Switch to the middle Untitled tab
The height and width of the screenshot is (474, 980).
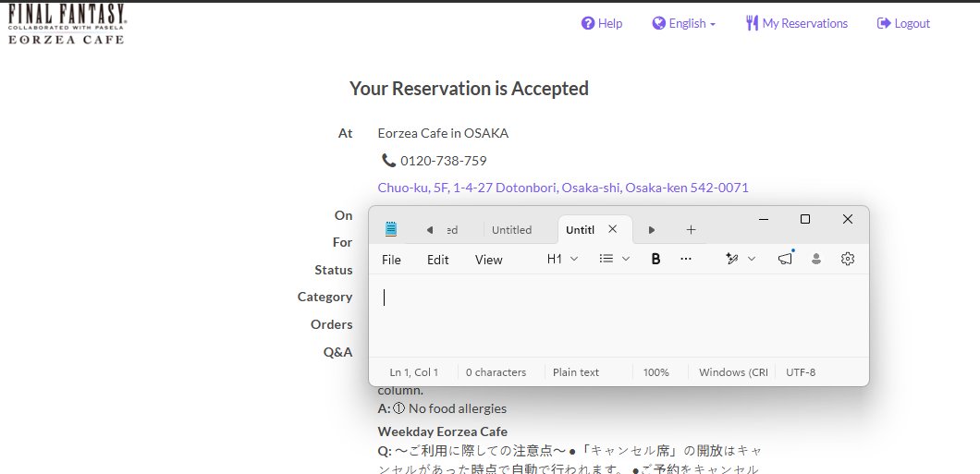point(511,230)
